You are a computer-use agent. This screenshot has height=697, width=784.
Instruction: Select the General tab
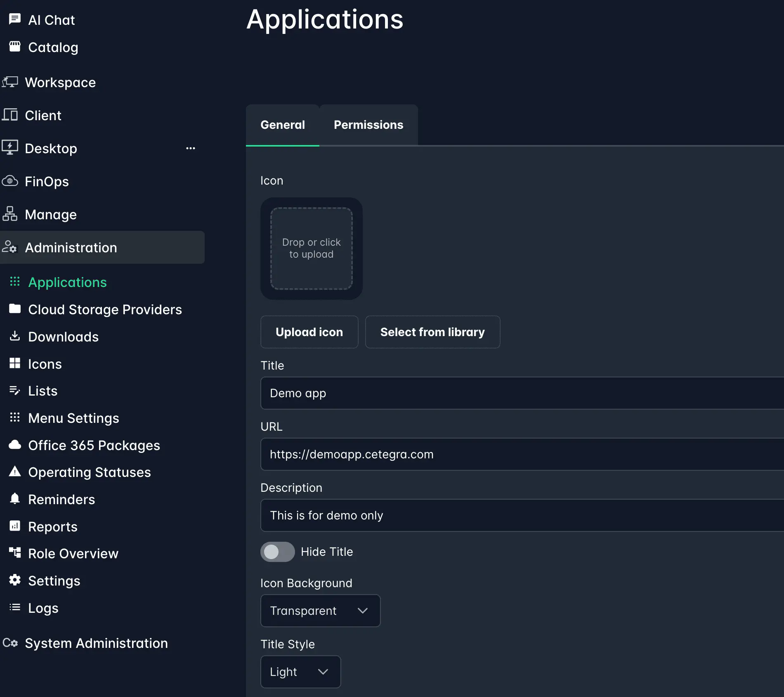(283, 125)
